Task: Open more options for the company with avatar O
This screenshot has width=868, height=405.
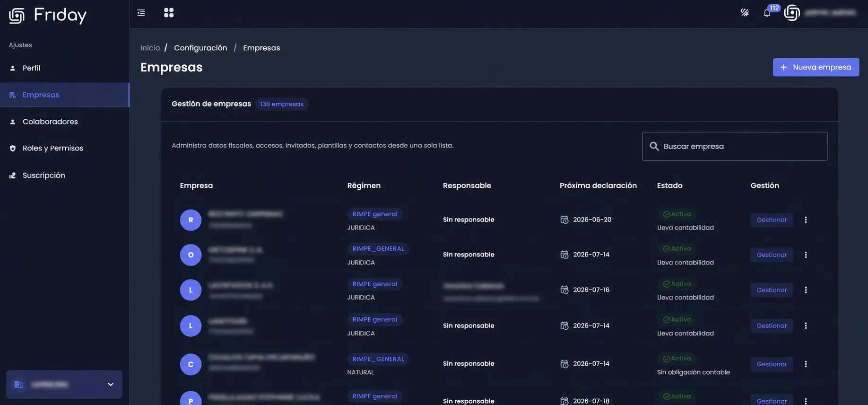Action: click(x=806, y=255)
